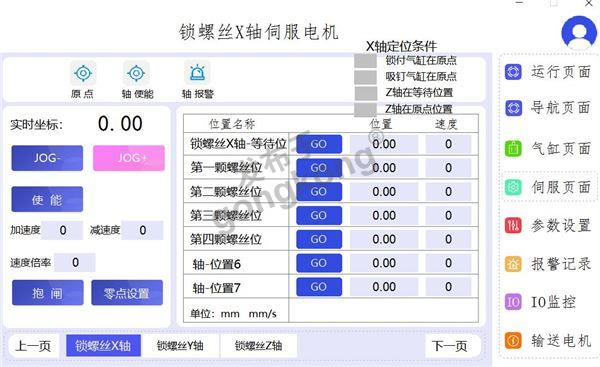Click GO for 第三颗螺丝位

(x=319, y=215)
